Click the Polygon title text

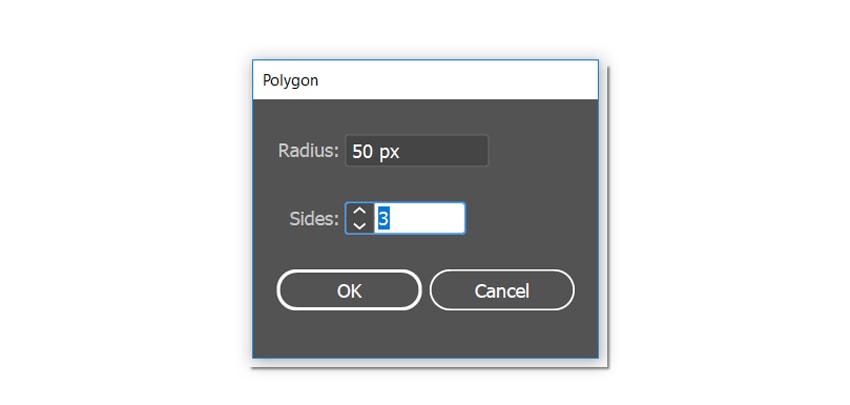pos(291,80)
